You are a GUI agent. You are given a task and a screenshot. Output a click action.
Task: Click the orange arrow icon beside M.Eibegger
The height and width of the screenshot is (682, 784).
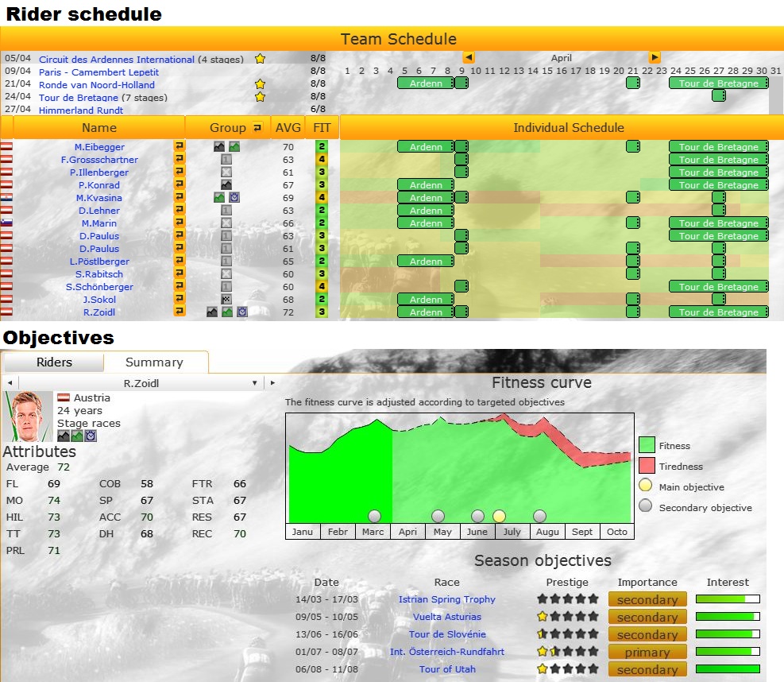tap(180, 147)
